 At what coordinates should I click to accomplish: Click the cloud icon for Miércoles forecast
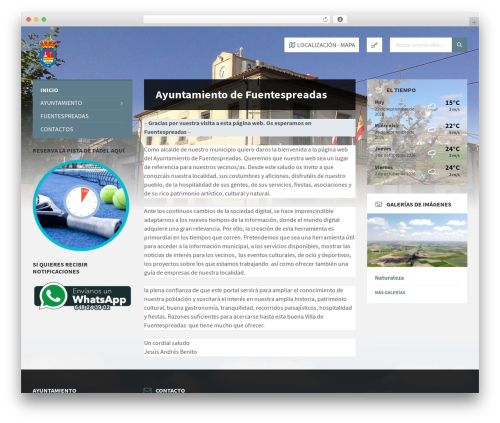(x=432, y=129)
